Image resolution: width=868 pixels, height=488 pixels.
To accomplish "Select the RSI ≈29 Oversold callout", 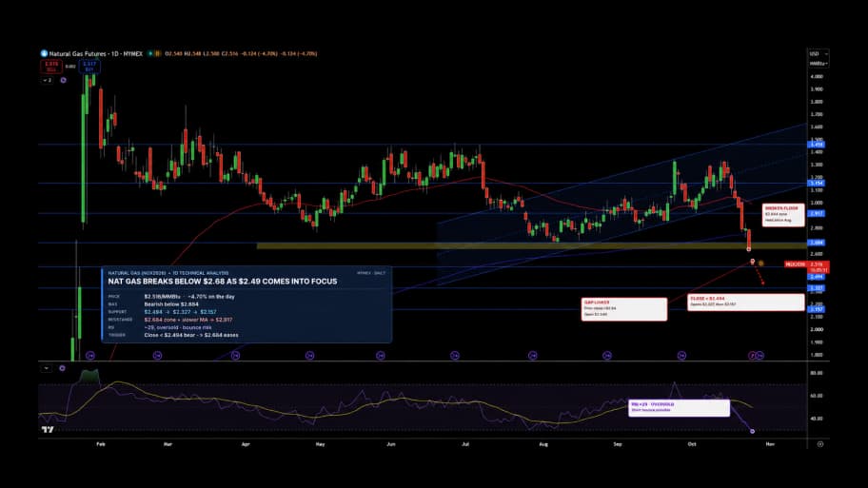I will pyautogui.click(x=679, y=408).
